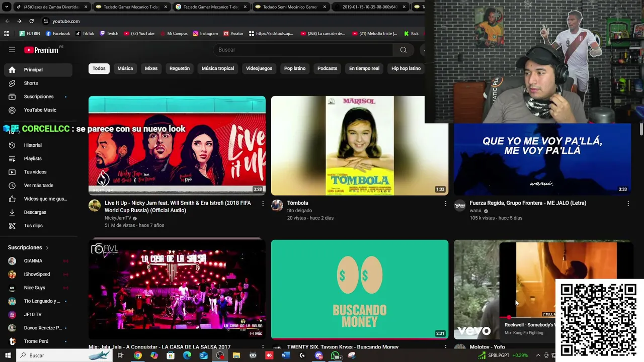Open Videos que me gustan in sidebar
644x362 pixels.
click(38, 199)
